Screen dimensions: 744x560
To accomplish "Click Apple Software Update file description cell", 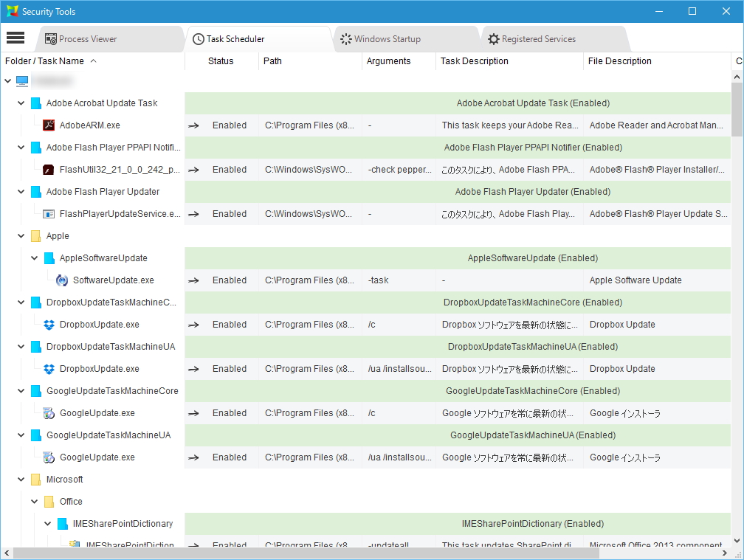I will click(657, 280).
